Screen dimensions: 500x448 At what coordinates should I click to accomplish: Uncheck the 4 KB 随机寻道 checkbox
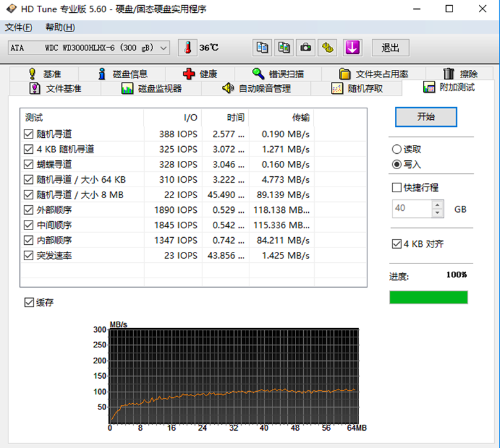point(28,149)
